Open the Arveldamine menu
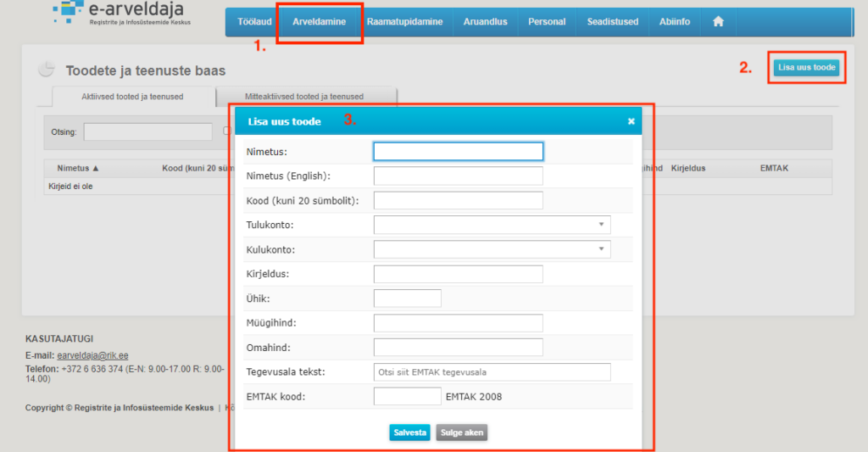Viewport: 868px width, 452px height. pyautogui.click(x=319, y=22)
